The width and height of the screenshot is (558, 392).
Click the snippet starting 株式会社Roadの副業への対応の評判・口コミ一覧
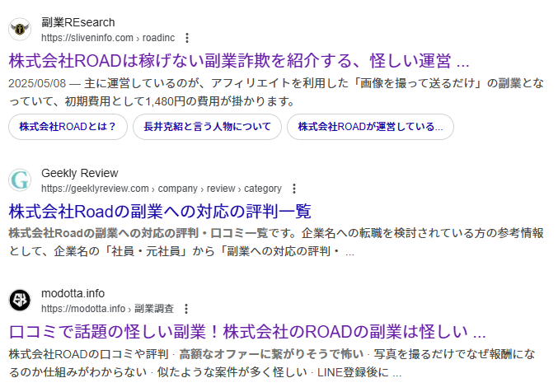(276, 243)
